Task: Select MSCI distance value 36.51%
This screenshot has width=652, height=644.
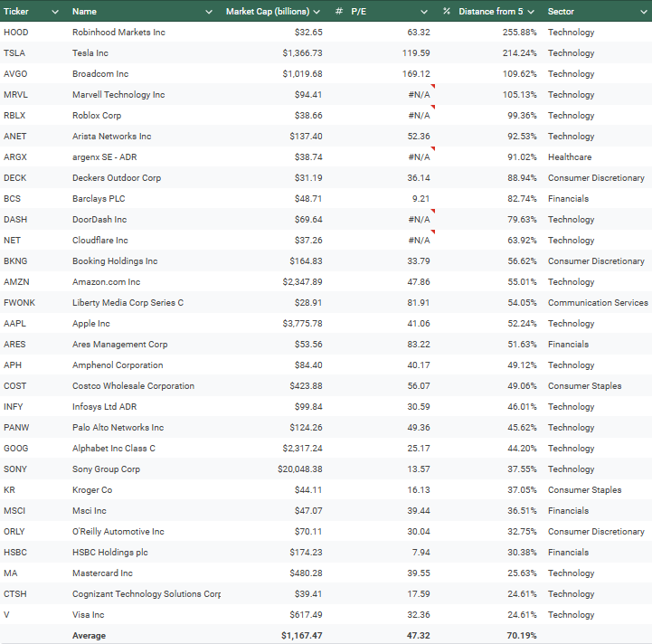Action: tap(522, 510)
